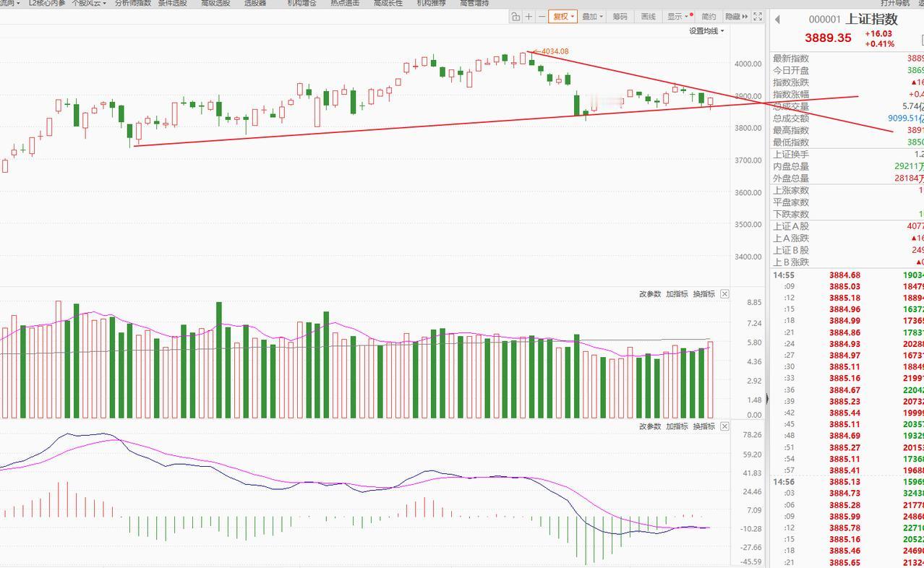Open the 高管增持 menu item
The width and height of the screenshot is (924, 568).
coord(474,4)
